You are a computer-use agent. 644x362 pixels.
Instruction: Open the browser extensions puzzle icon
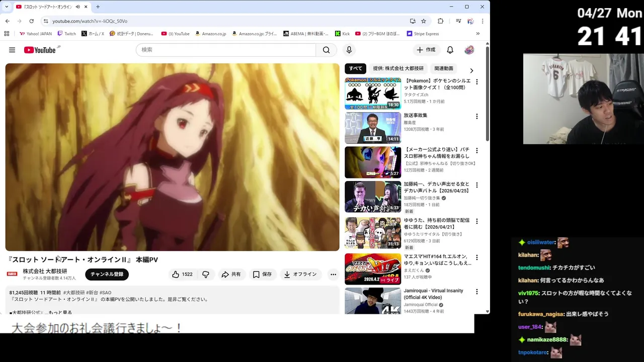[440, 21]
